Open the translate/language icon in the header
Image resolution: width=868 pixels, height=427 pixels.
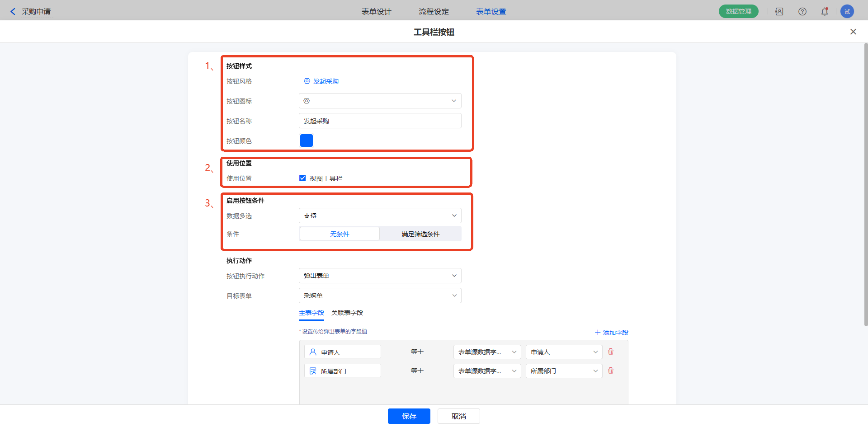(x=779, y=11)
